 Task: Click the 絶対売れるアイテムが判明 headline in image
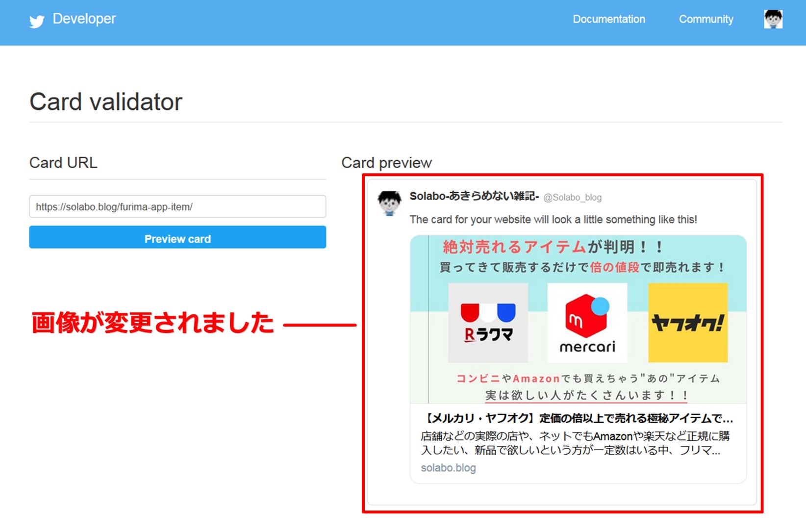click(553, 247)
